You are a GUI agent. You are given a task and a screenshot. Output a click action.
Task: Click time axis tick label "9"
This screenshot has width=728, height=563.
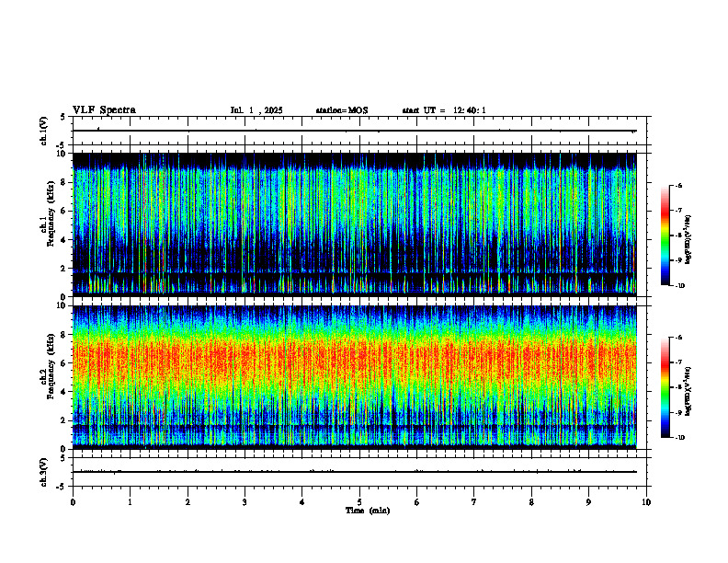[x=588, y=501]
